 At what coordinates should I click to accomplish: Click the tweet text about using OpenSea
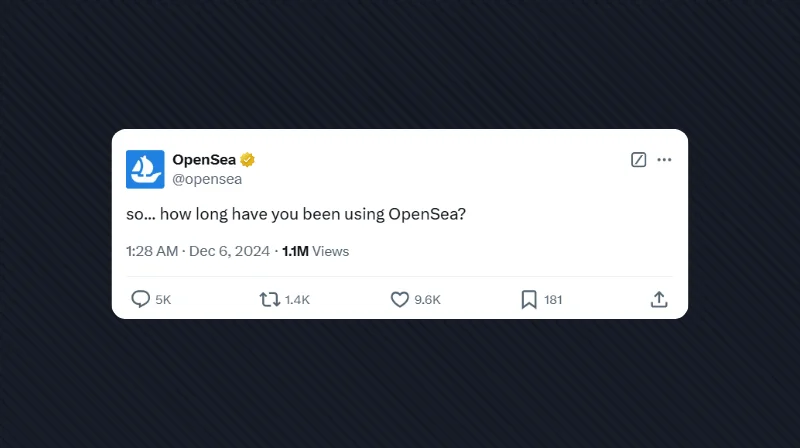pos(296,215)
